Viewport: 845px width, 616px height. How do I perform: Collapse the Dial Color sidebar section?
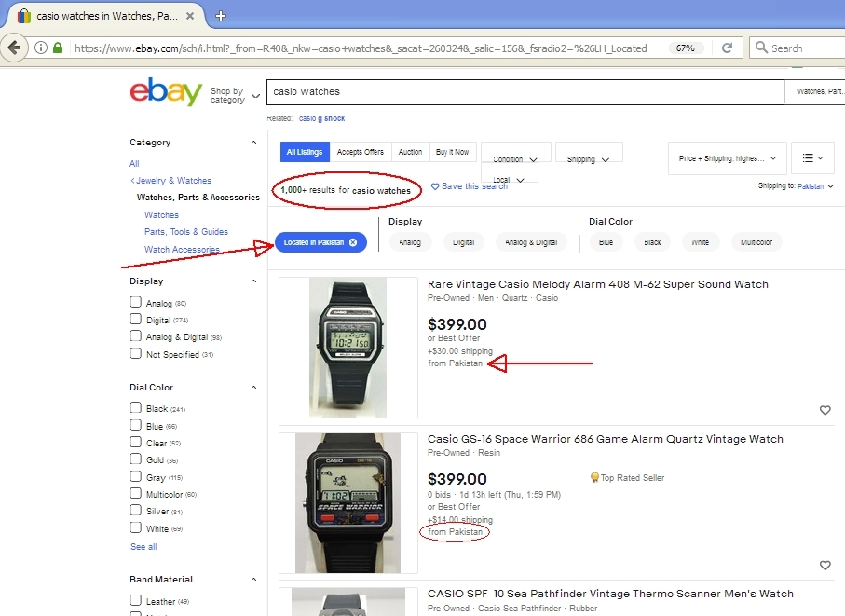[x=253, y=388]
